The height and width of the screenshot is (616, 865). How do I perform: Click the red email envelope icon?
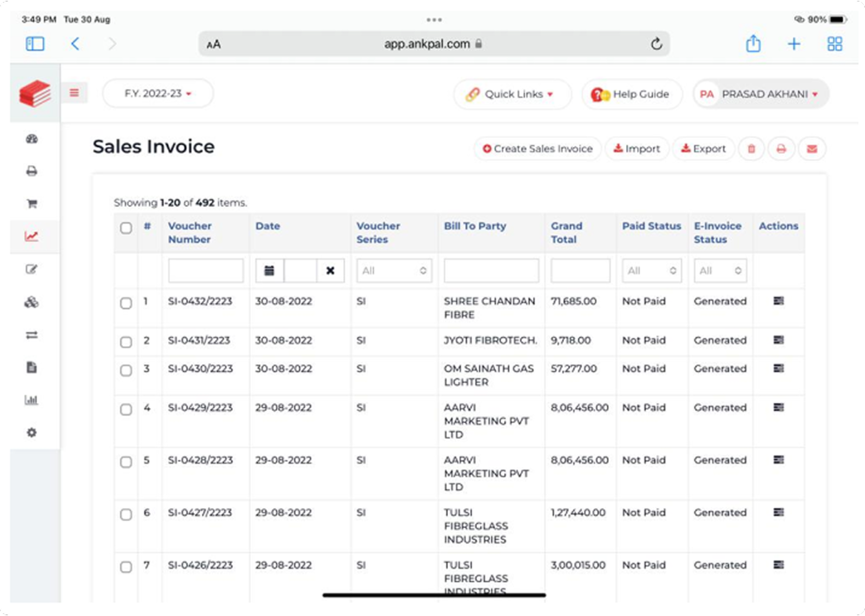tap(812, 149)
